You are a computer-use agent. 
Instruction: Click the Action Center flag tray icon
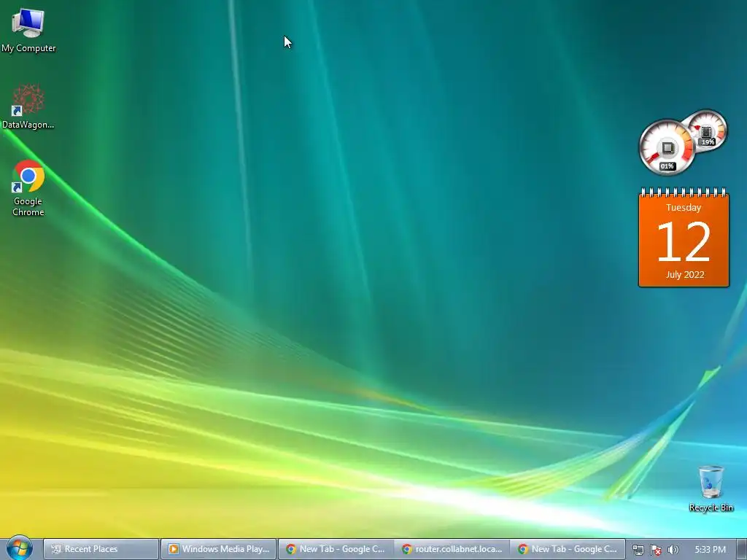(x=656, y=550)
